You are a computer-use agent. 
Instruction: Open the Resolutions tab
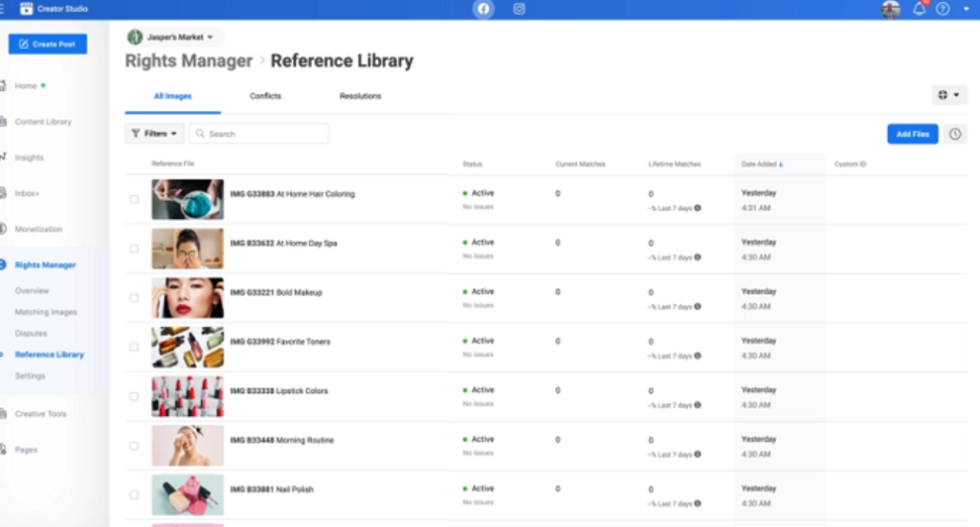tap(360, 97)
